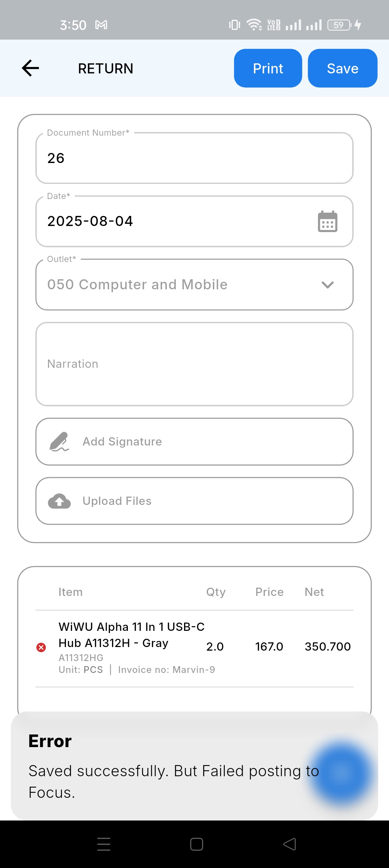Click into the Narration text box
Image resolution: width=389 pixels, height=868 pixels.
194,364
